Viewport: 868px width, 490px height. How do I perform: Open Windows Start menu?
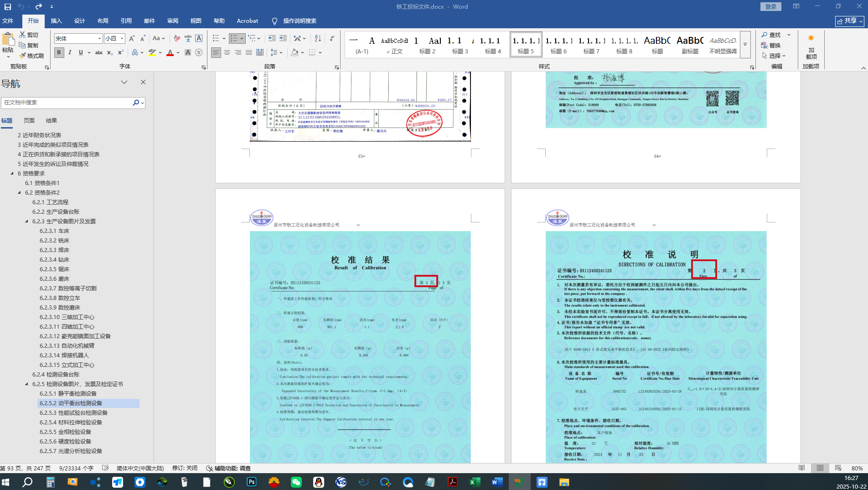click(5, 482)
